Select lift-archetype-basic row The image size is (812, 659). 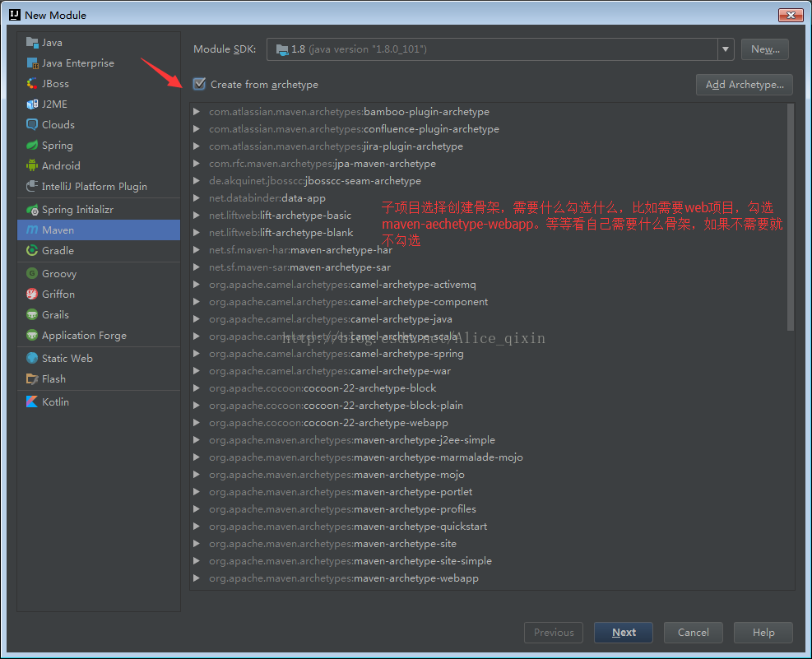click(x=488, y=216)
